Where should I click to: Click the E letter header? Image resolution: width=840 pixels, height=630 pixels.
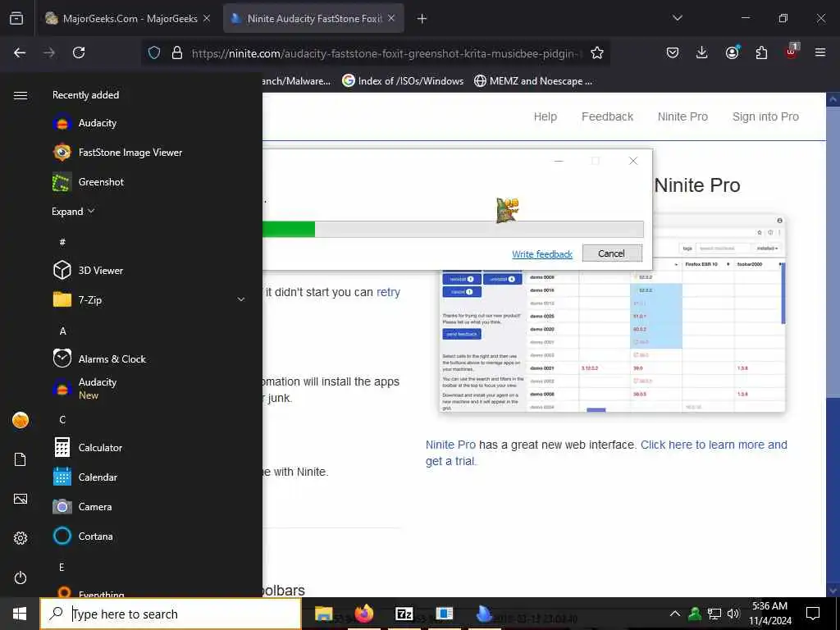click(x=62, y=567)
